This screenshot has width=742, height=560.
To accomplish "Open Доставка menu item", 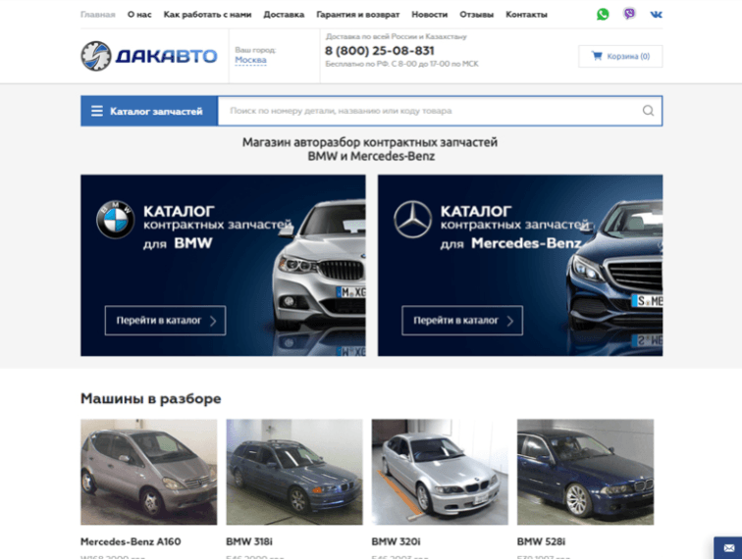I will (x=284, y=15).
